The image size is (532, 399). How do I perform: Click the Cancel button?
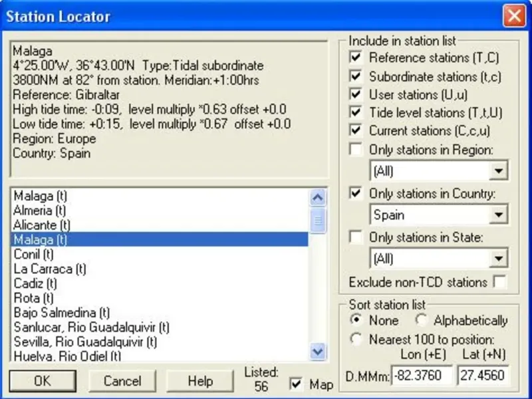tap(122, 380)
